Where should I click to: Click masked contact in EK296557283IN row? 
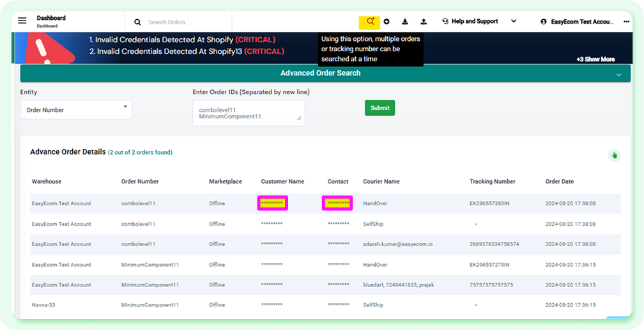click(x=337, y=203)
